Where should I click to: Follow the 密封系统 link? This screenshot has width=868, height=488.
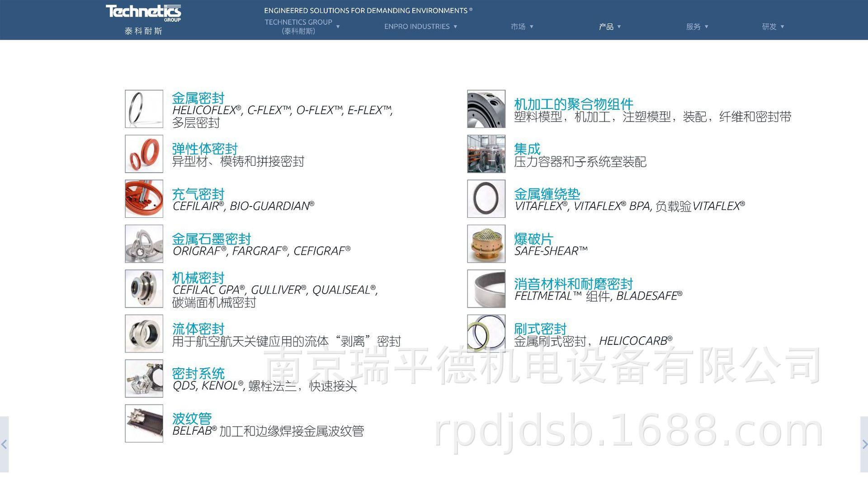pyautogui.click(x=198, y=373)
